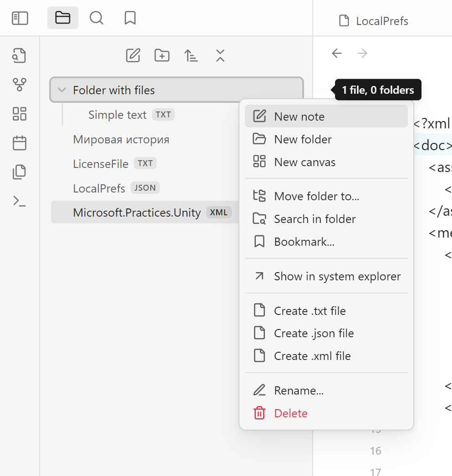
Task: Select Search in folder option
Action: tap(326, 218)
